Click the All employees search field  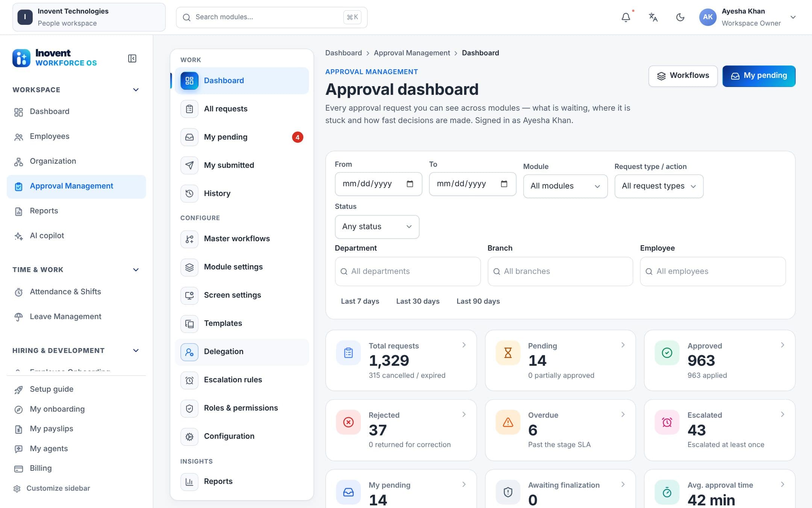point(712,271)
